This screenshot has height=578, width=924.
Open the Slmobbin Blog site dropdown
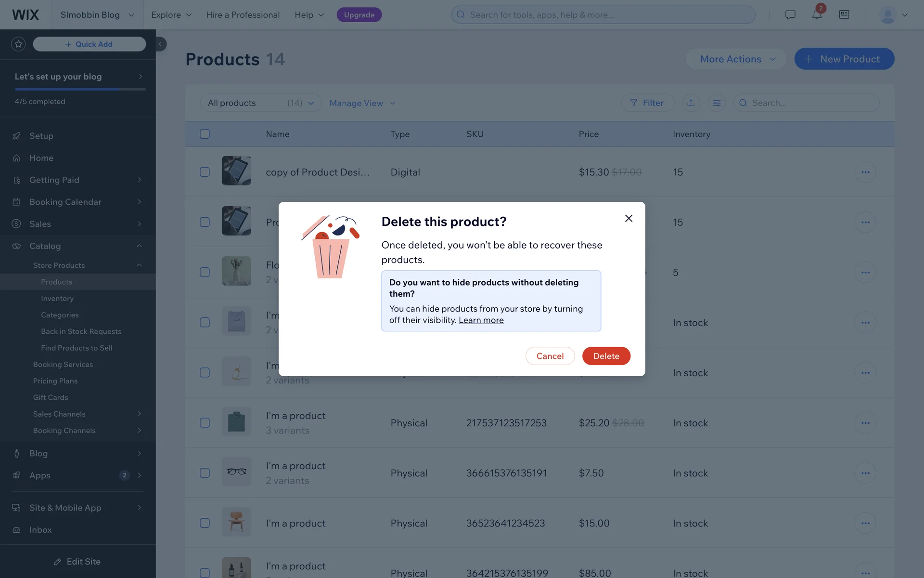point(97,15)
